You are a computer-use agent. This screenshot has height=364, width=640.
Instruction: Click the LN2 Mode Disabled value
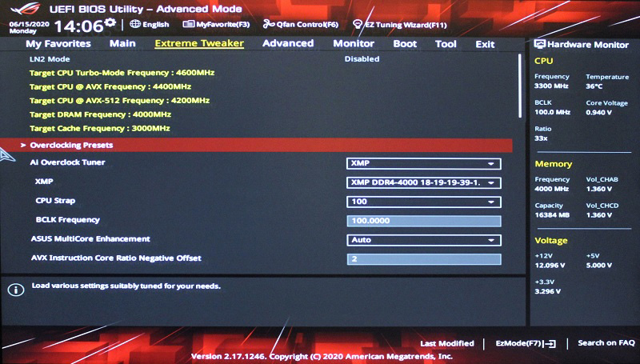pyautogui.click(x=362, y=59)
